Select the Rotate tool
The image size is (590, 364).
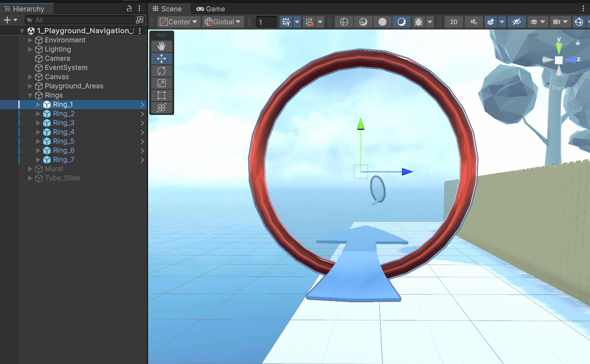coord(162,71)
